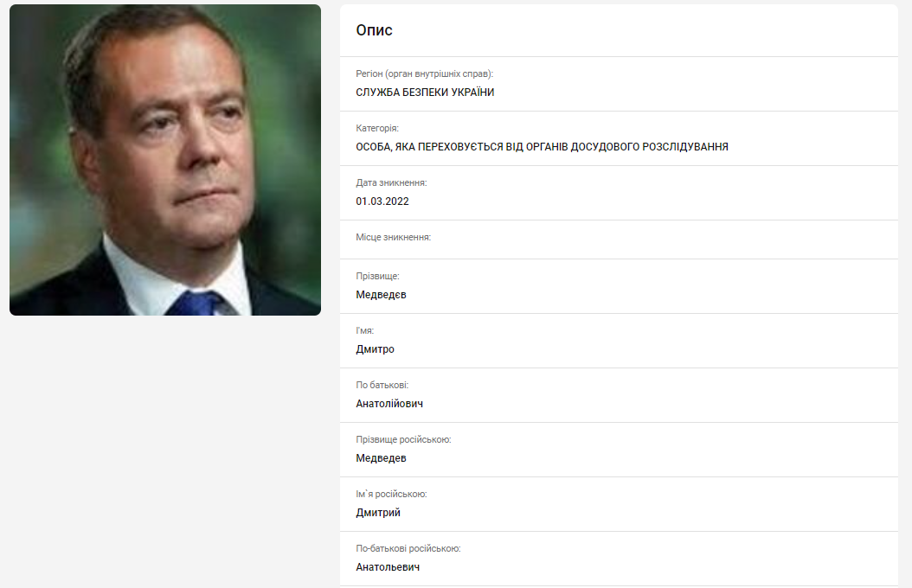Click the date value 01.03.2022
This screenshot has width=912, height=588.
click(x=382, y=201)
